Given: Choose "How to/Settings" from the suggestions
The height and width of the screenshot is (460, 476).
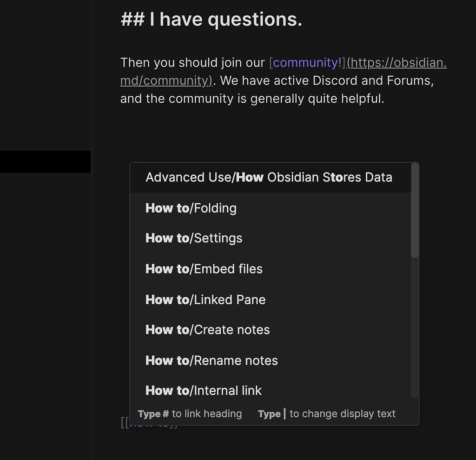Looking at the screenshot, I should pyautogui.click(x=194, y=238).
